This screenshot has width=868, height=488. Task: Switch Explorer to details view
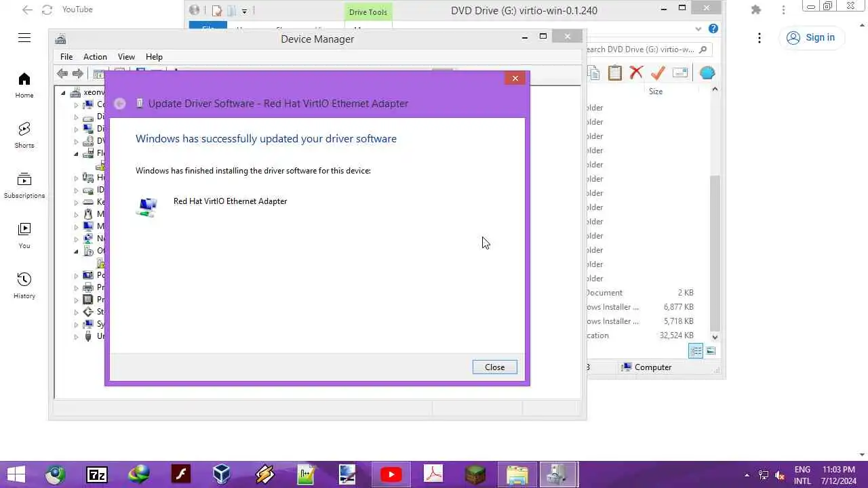pos(696,350)
